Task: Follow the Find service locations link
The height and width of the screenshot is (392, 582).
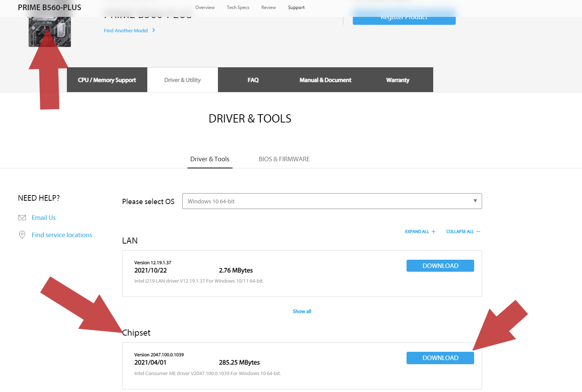Action: point(62,235)
